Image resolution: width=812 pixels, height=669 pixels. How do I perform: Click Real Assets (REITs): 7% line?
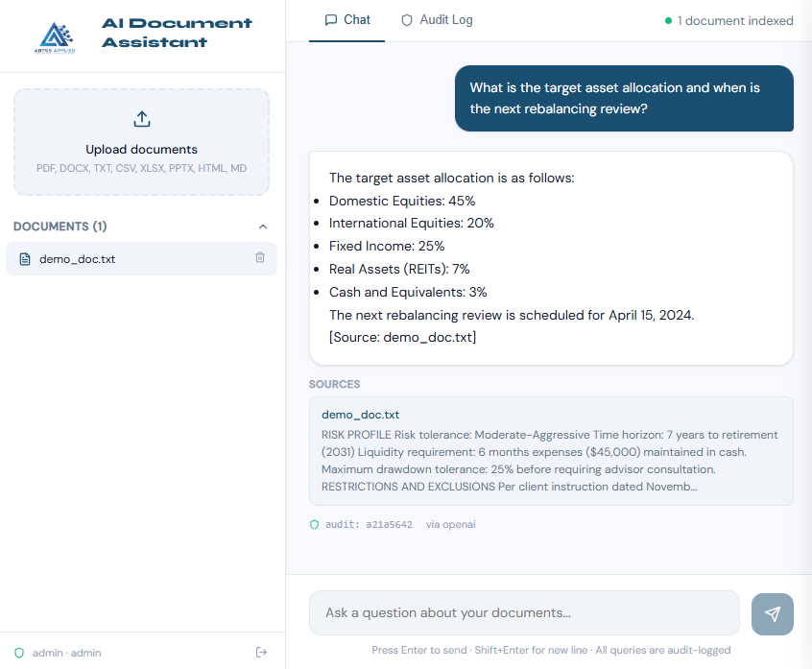pos(399,270)
